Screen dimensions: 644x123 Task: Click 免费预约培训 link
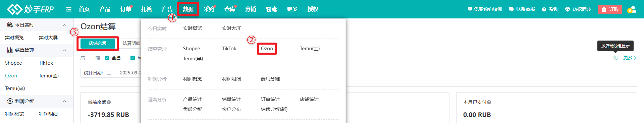[x=485, y=9]
